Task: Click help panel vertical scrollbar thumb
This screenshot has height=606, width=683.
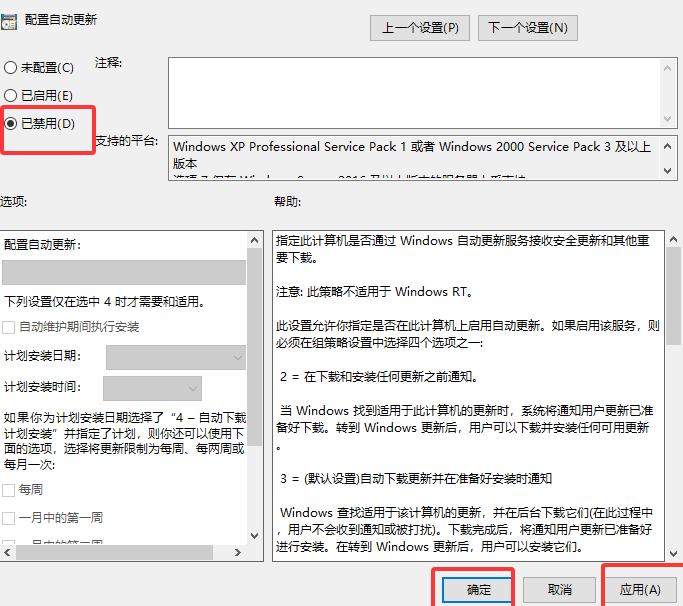Action: point(673,296)
